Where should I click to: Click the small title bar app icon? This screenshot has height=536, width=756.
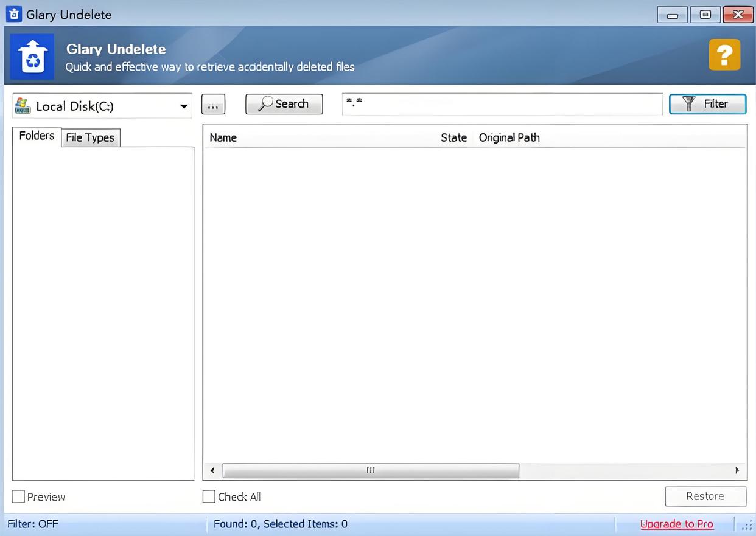(x=13, y=14)
